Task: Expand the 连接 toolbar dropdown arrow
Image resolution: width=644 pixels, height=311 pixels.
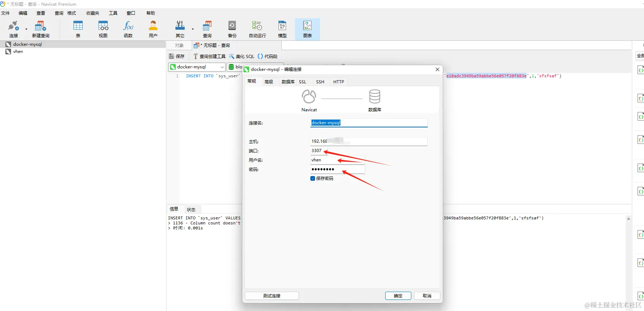Action: (26, 29)
